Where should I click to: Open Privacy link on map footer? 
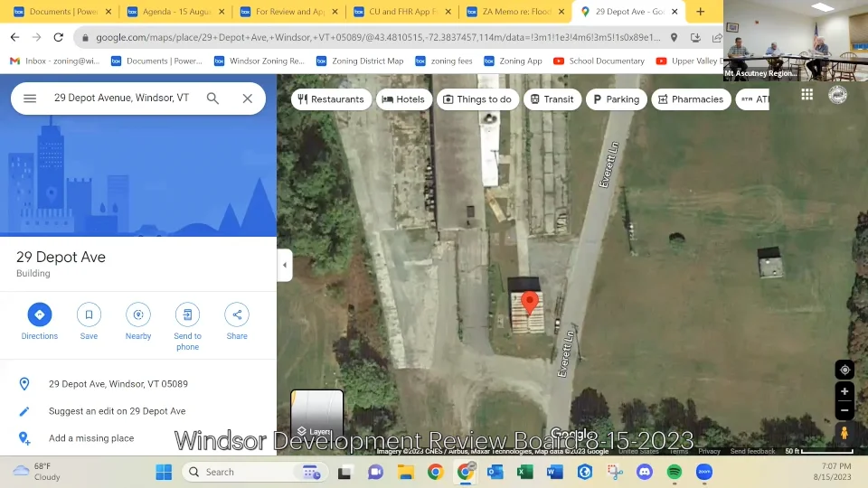[709, 452]
